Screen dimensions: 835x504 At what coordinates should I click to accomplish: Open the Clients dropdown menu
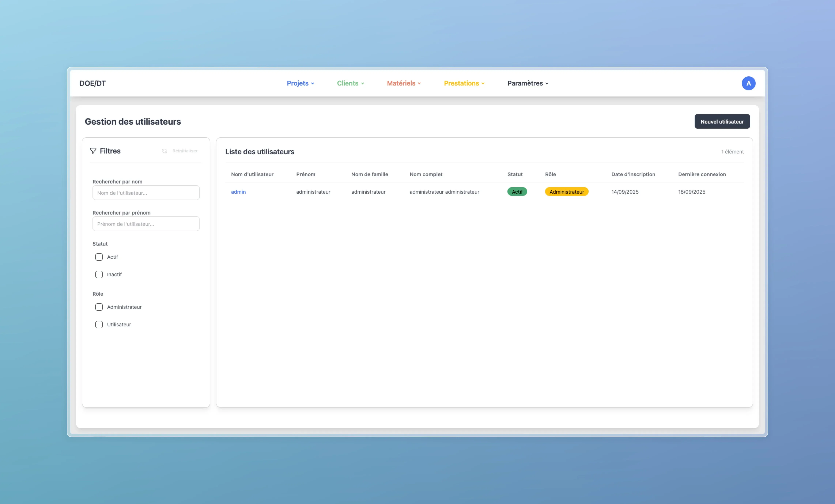350,83
